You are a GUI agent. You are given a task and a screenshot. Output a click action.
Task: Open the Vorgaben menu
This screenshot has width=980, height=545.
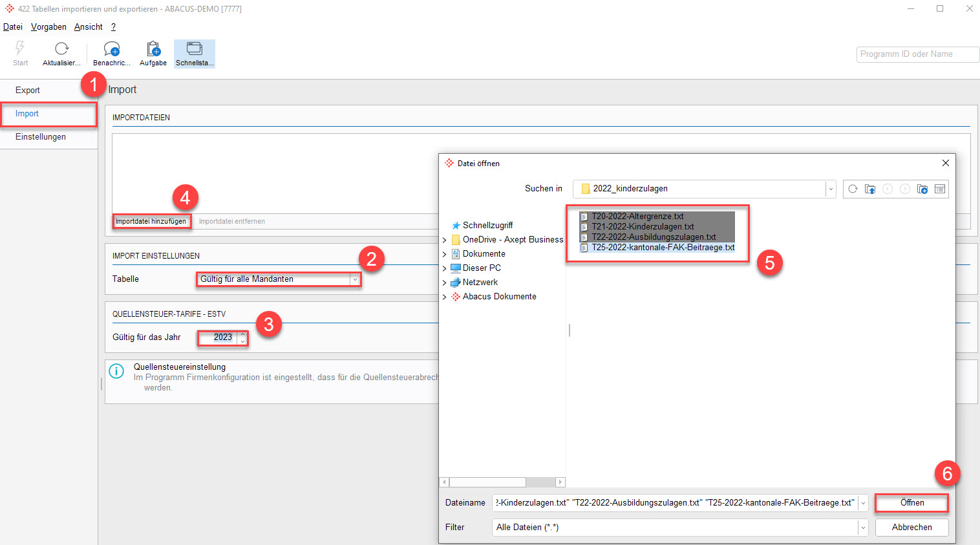coord(48,27)
